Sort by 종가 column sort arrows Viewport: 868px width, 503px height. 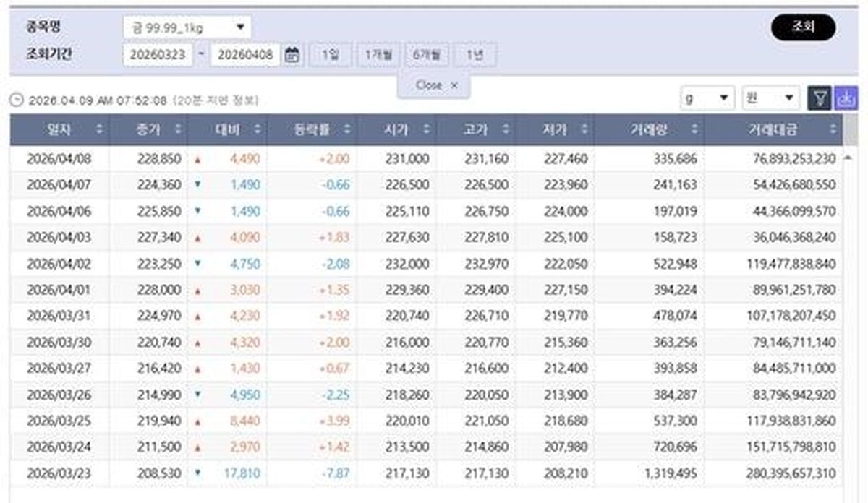pyautogui.click(x=176, y=130)
